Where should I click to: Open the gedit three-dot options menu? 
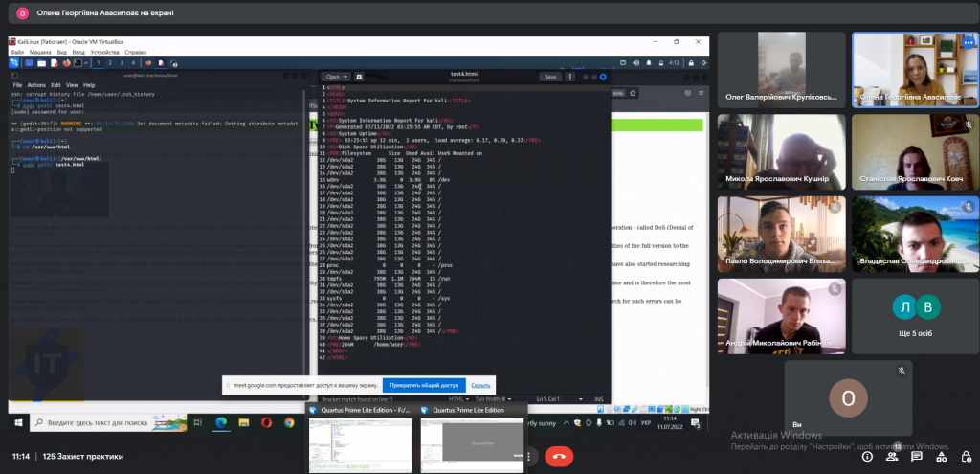(x=569, y=77)
